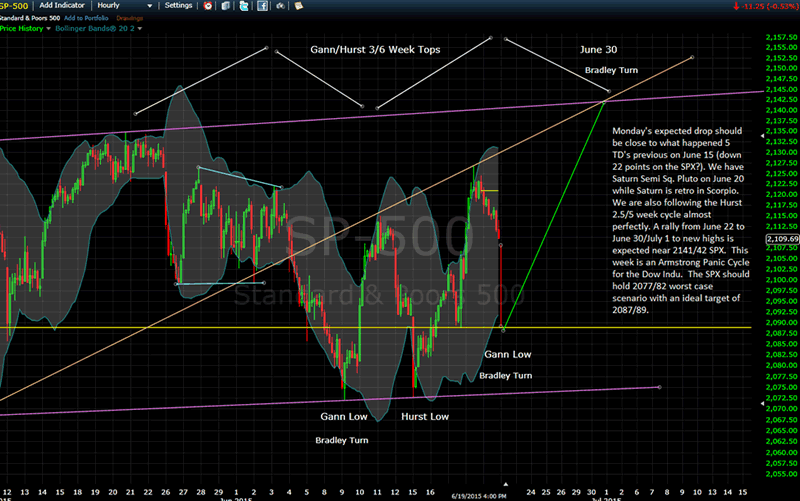Click the current price label 2,109.69

tap(783, 239)
